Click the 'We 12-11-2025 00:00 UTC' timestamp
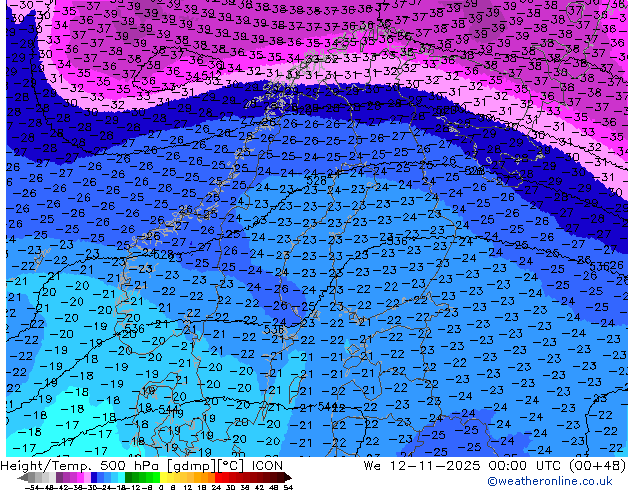This screenshot has height=490, width=634. (x=464, y=466)
